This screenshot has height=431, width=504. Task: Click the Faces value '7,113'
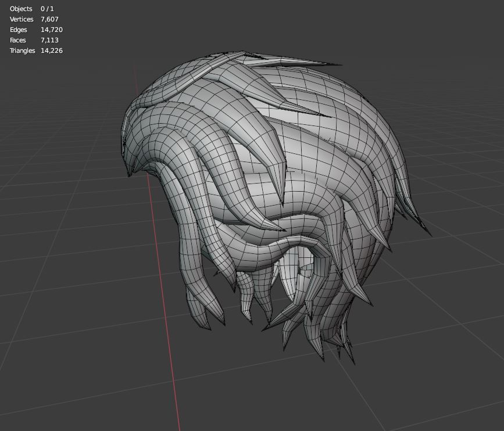click(49, 40)
